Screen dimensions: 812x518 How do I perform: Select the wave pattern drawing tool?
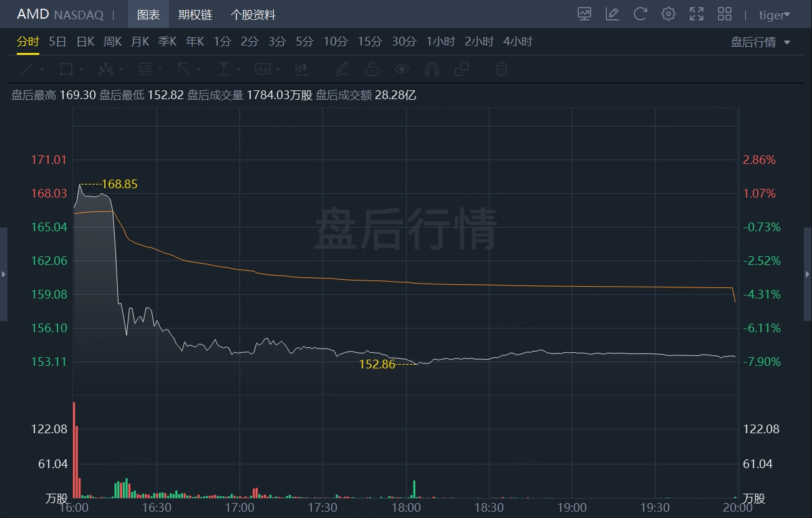tap(105, 69)
